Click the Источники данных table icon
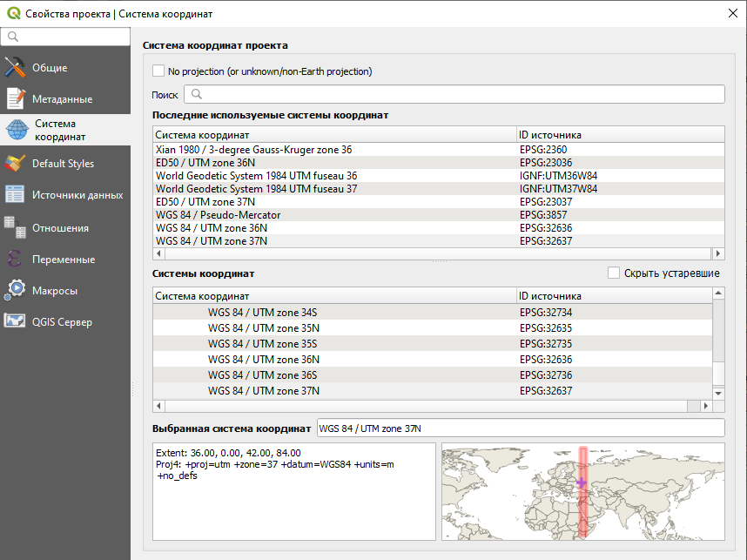 15,195
